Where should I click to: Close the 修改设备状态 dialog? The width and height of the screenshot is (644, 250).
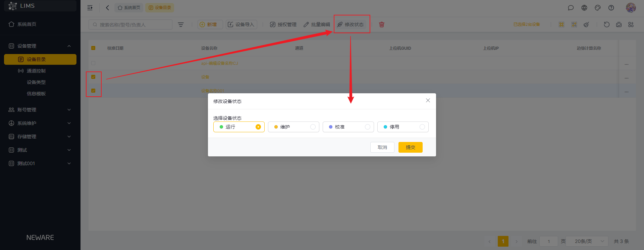pyautogui.click(x=428, y=100)
